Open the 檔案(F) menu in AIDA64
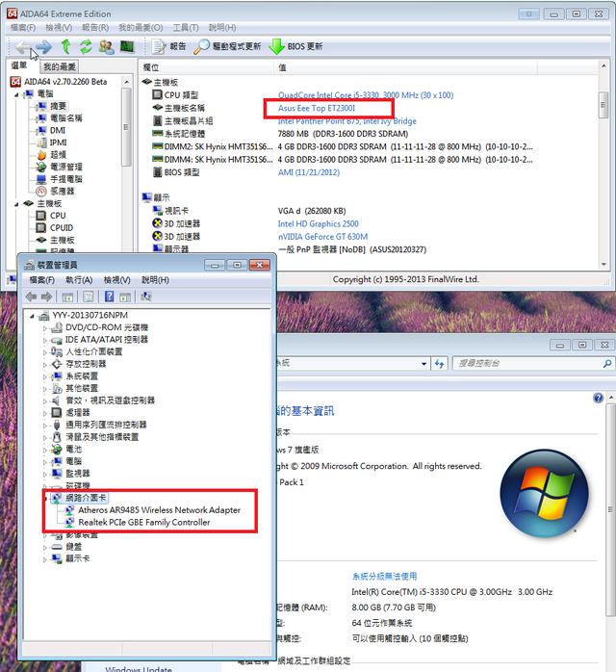 23,27
